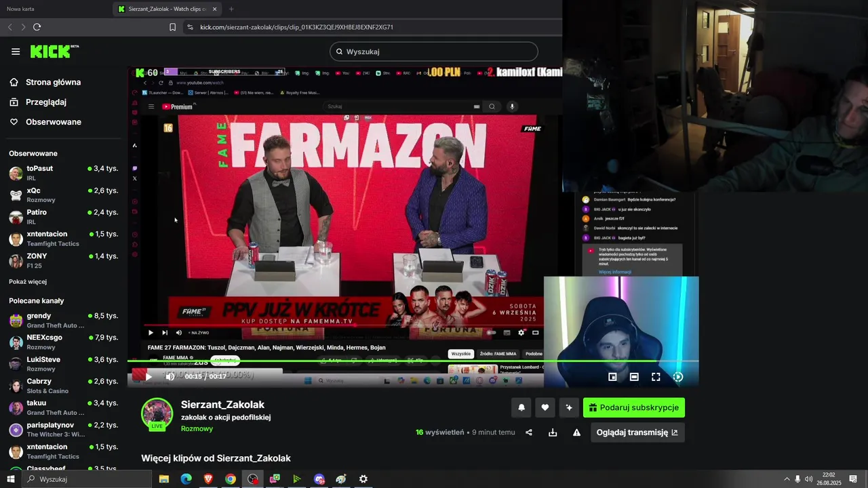Screen dimensions: 868x488
Task: Click the microphone tray icon
Action: (x=797, y=479)
